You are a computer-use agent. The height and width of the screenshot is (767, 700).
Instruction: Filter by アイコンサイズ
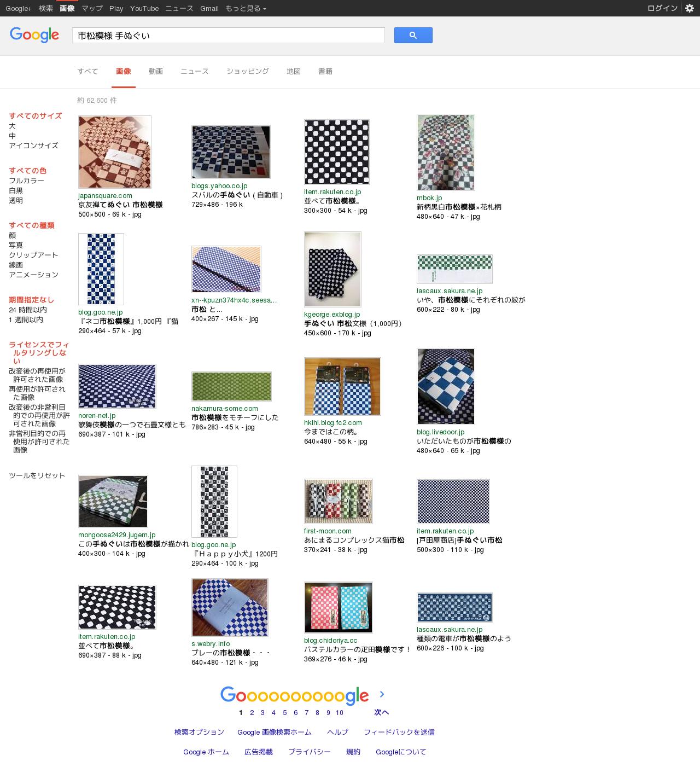point(33,146)
